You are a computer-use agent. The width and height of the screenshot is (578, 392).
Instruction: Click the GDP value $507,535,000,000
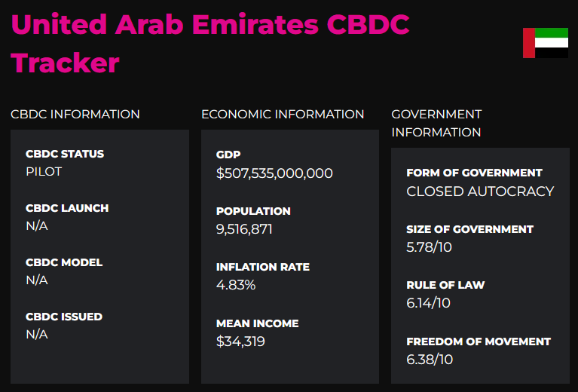tap(274, 173)
